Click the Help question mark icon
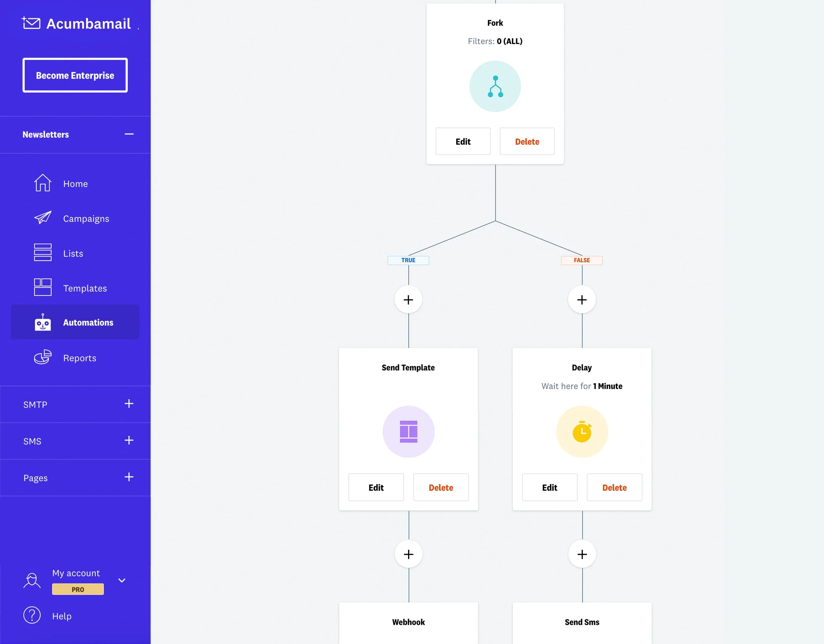Image resolution: width=824 pixels, height=644 pixels. pos(32,615)
